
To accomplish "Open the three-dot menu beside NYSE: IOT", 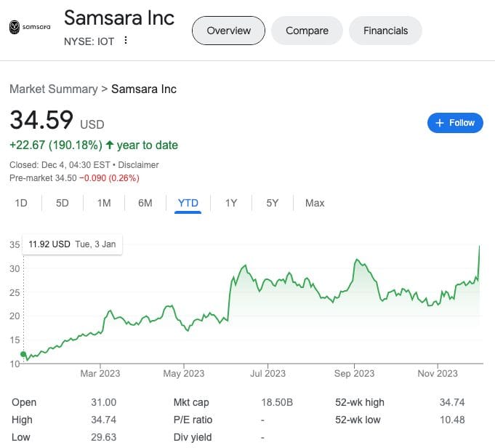I will click(x=126, y=40).
